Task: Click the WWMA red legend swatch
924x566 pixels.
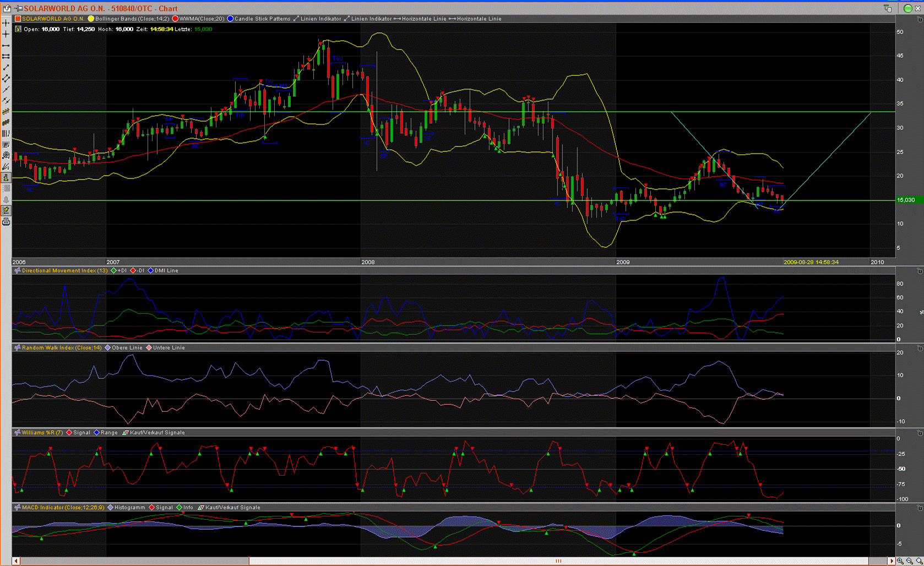Action: pyautogui.click(x=176, y=19)
